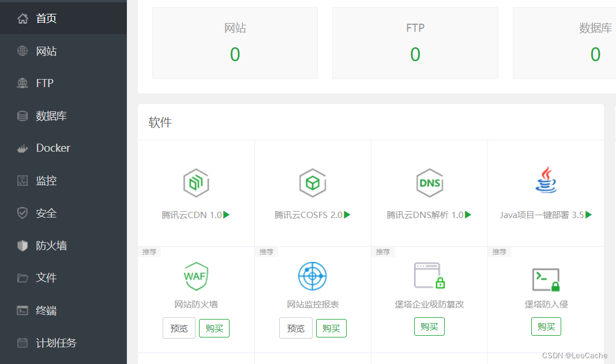Click the Docker whale icon
Viewport: 616px width, 364px height.
point(22,148)
